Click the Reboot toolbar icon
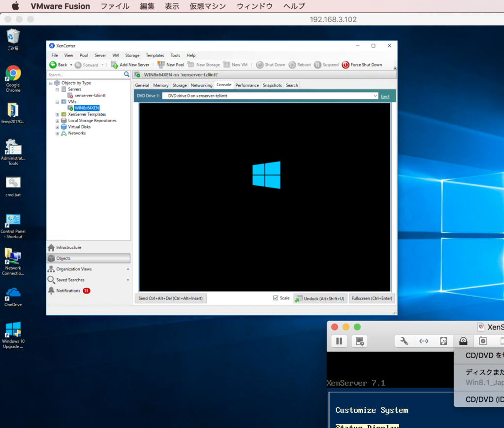Screen dimensions: 504x428 (292, 65)
